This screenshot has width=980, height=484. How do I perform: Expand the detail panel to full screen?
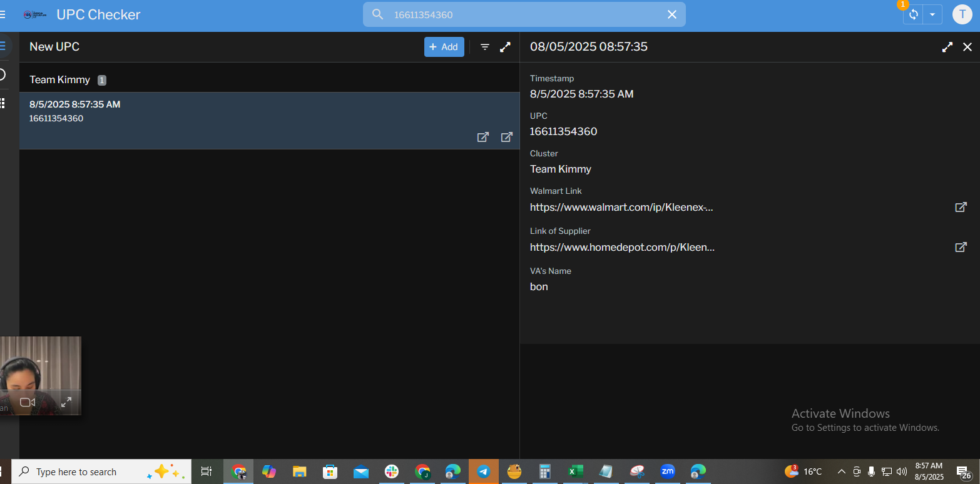tap(947, 47)
